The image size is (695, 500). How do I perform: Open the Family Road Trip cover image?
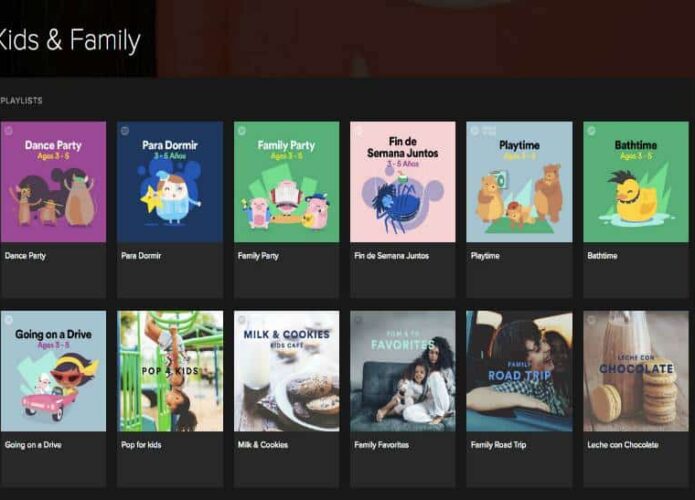click(519, 371)
